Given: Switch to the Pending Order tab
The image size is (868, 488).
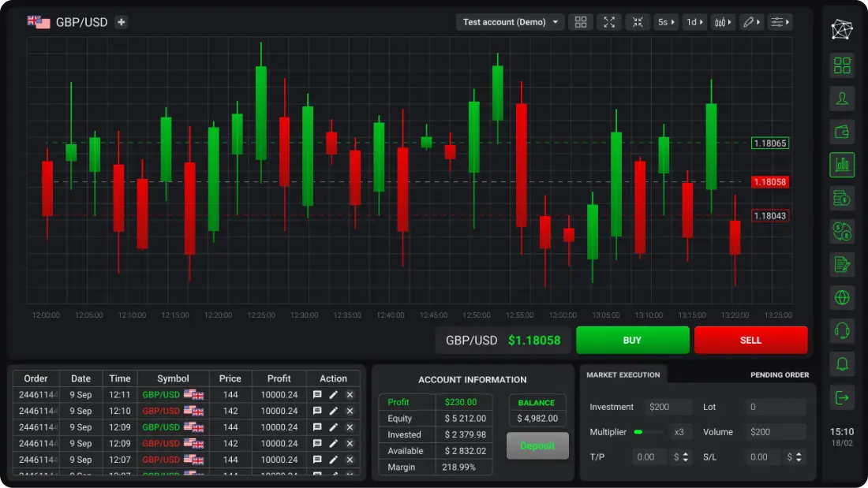Looking at the screenshot, I should [779, 374].
